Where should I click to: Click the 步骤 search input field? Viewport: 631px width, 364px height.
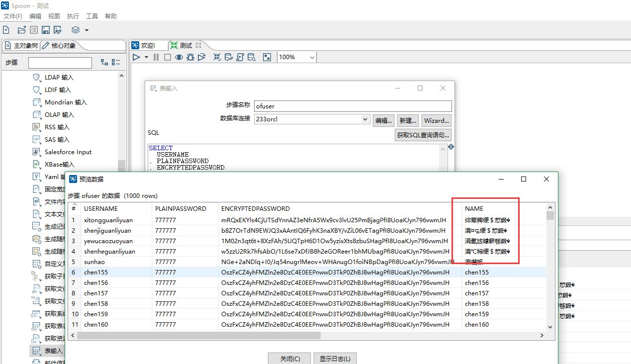(60, 63)
